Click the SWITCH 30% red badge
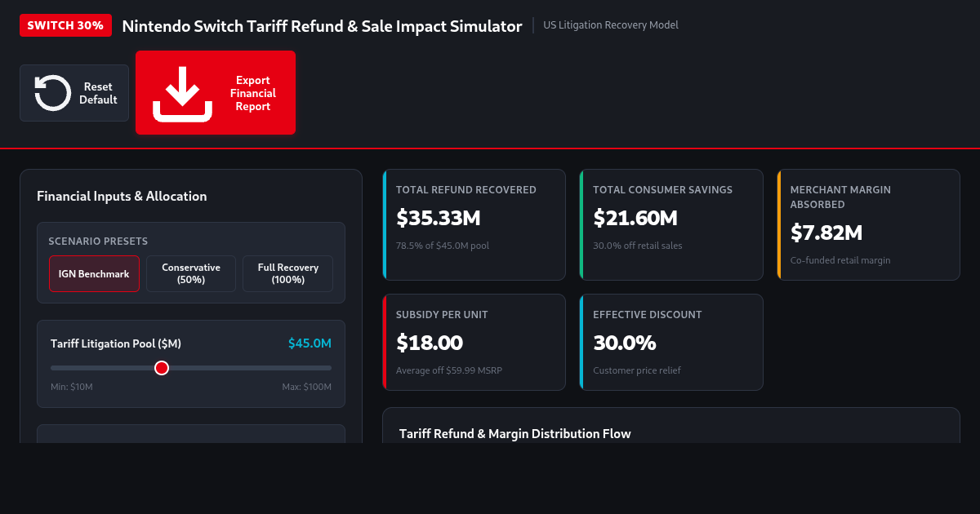 tap(65, 25)
